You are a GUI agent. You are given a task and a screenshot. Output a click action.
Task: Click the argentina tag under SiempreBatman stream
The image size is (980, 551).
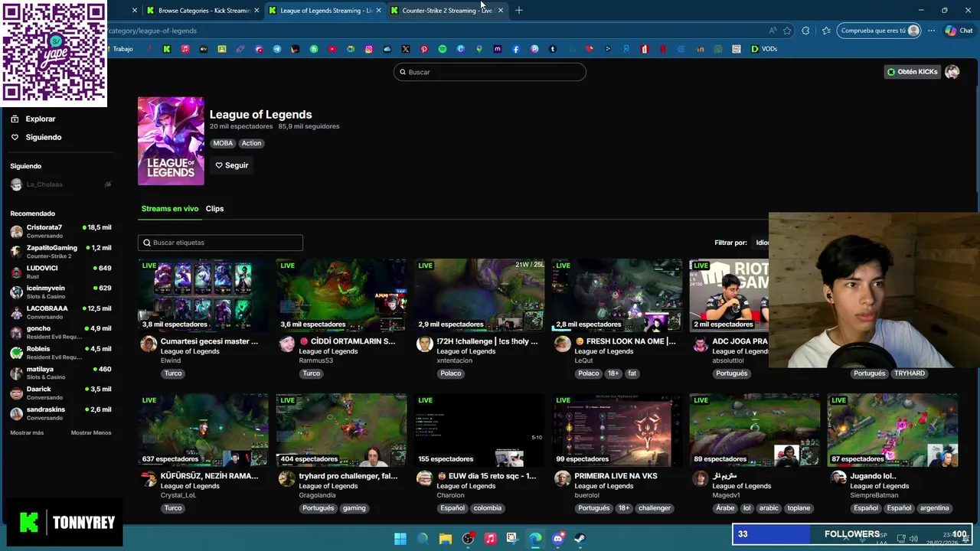pyautogui.click(x=934, y=508)
